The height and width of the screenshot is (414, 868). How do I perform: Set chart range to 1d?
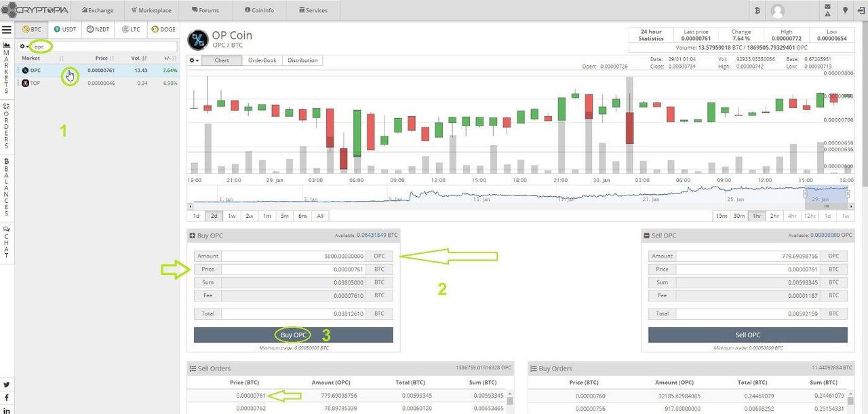pos(196,216)
